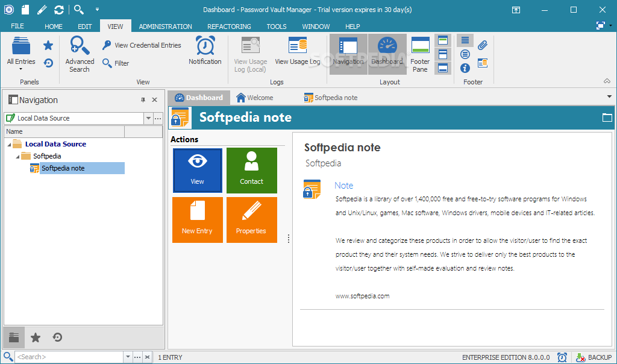Screen dimensions: 617x364
Task: Select Softpedia note in the tree
Action: [x=63, y=168]
